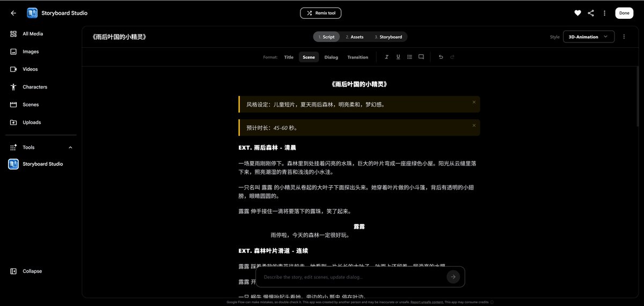Go back with the arrow icon
Image resolution: width=644 pixels, height=306 pixels.
[x=13, y=13]
